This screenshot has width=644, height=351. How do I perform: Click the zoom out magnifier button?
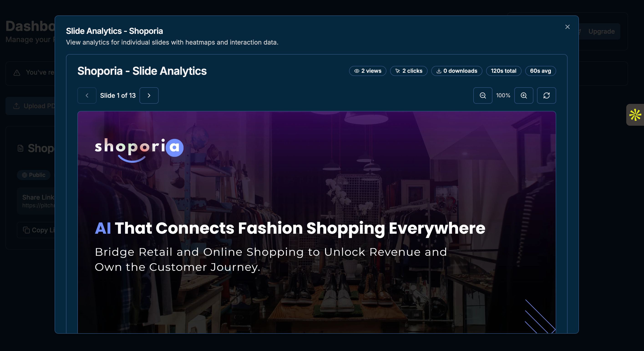482,95
